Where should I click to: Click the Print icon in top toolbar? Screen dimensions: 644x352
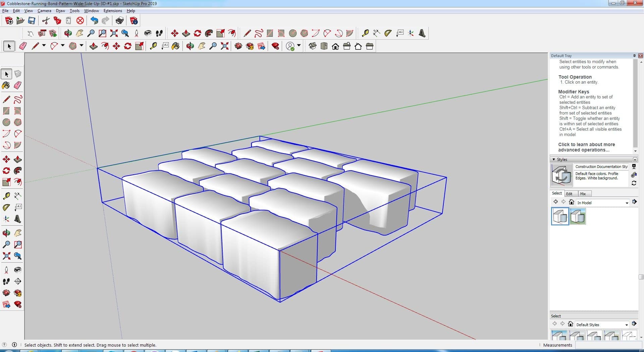[x=119, y=21]
